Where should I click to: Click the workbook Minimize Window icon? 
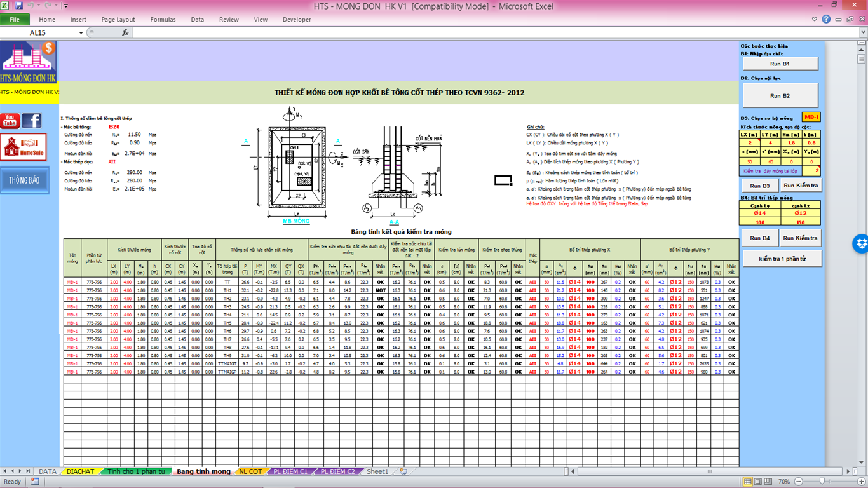(x=838, y=20)
